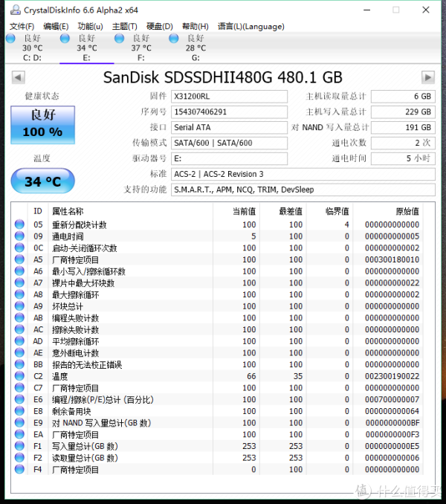Click the serial number field 154307406291

(229, 112)
